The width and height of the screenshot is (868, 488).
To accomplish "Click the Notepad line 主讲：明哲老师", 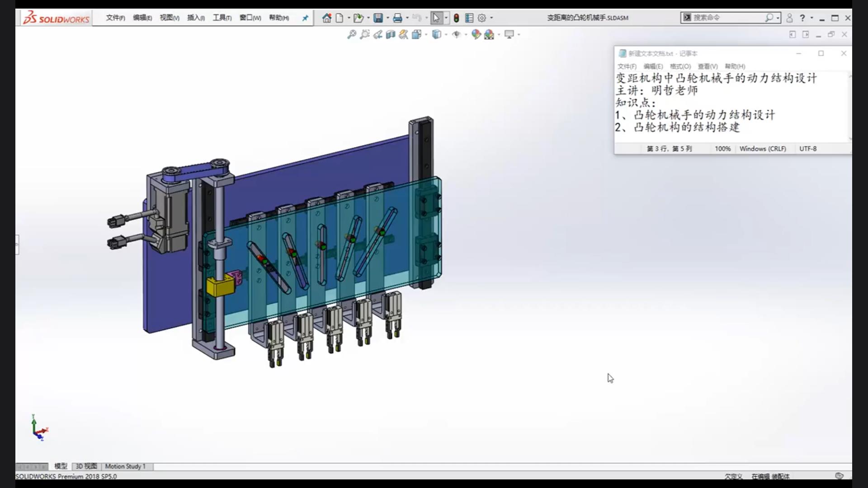I will (657, 90).
